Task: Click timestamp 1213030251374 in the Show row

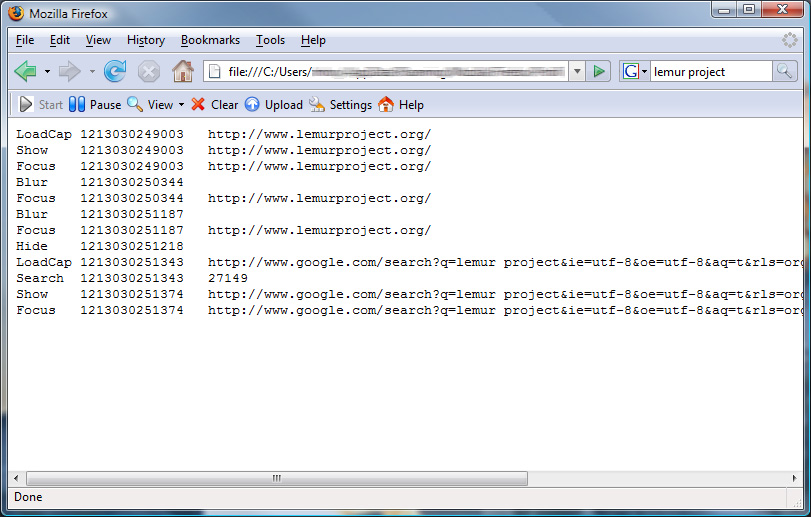Action: 132,294
